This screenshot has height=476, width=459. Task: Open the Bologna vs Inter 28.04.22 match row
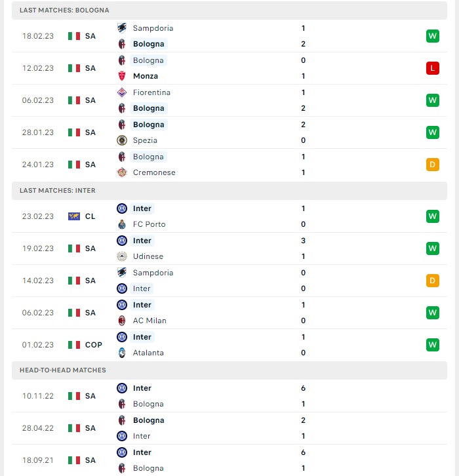tap(229, 428)
